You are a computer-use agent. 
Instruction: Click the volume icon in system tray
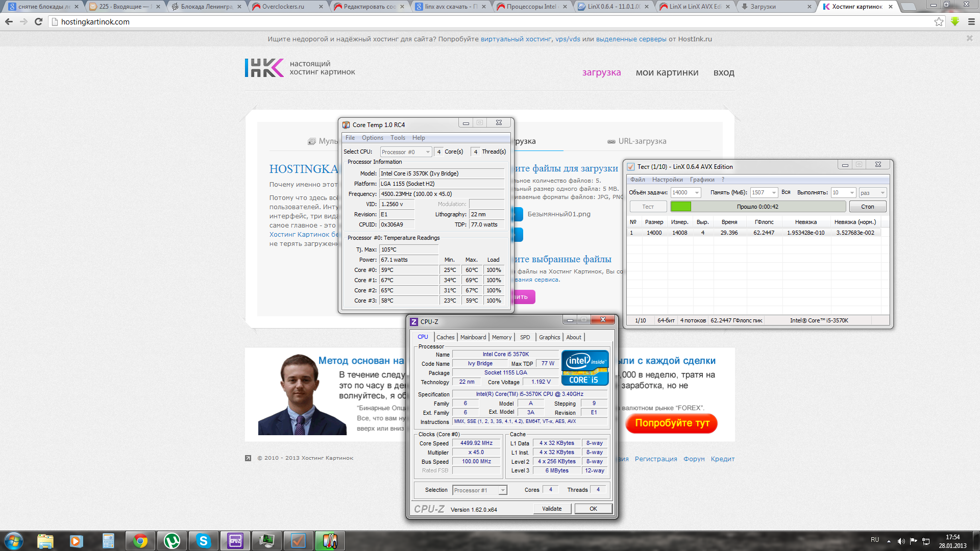901,541
